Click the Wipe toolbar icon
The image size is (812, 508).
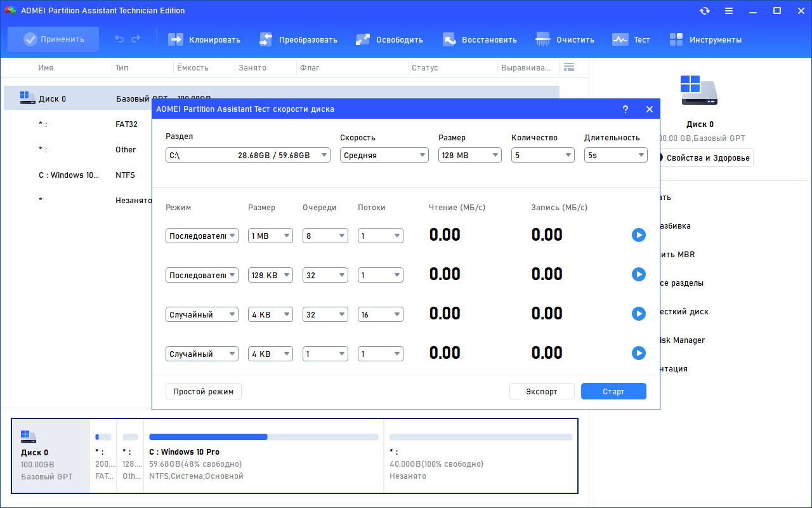[543, 39]
